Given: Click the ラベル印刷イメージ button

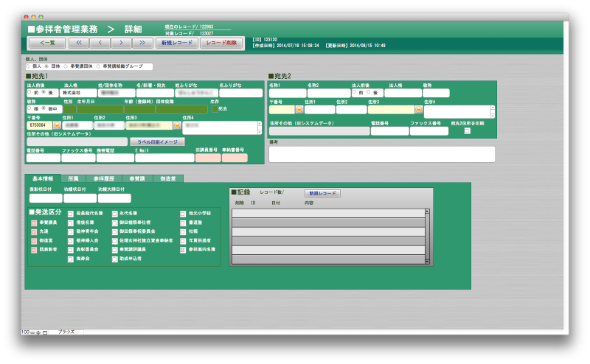Looking at the screenshot, I should tap(157, 141).
